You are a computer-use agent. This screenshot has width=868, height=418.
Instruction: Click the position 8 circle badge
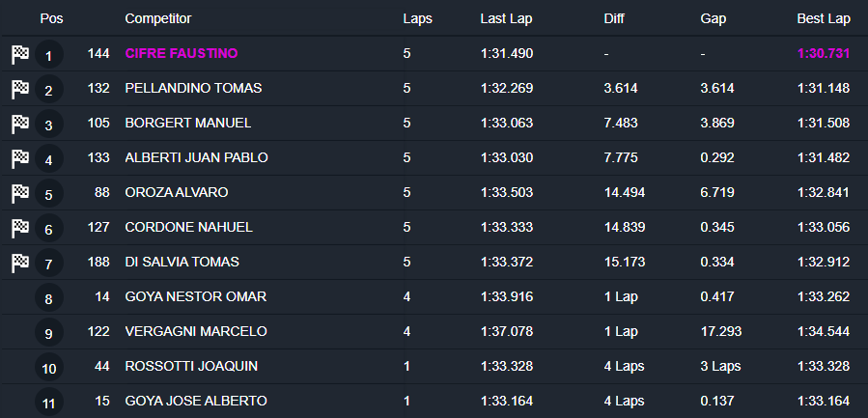49,299
